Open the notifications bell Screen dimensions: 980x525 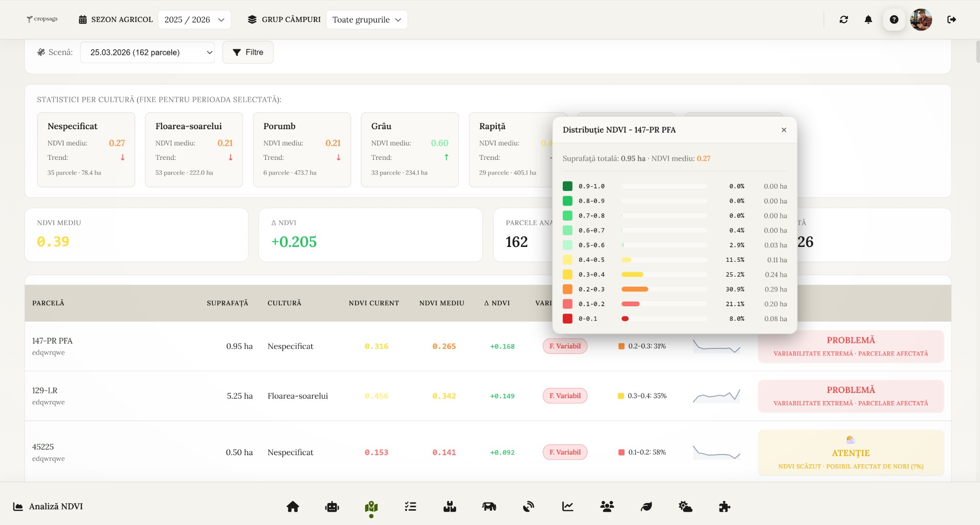[x=868, y=20]
